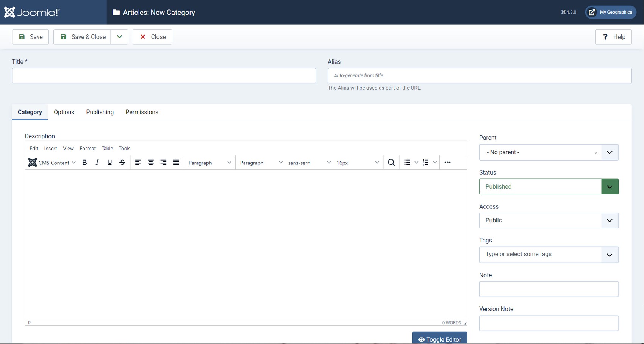Open the editor Table menu

(107, 148)
